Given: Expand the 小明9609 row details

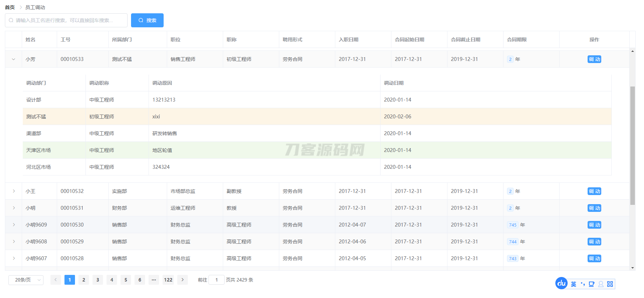Looking at the screenshot, I should point(14,225).
